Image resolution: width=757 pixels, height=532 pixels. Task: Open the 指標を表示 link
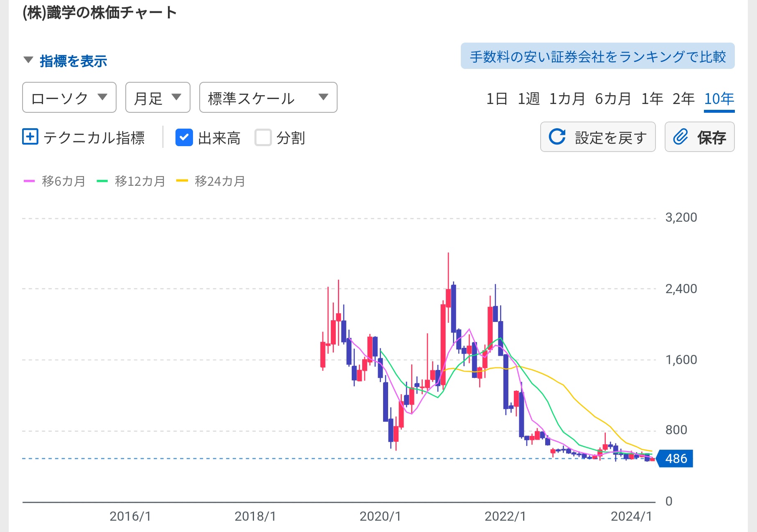point(74,61)
